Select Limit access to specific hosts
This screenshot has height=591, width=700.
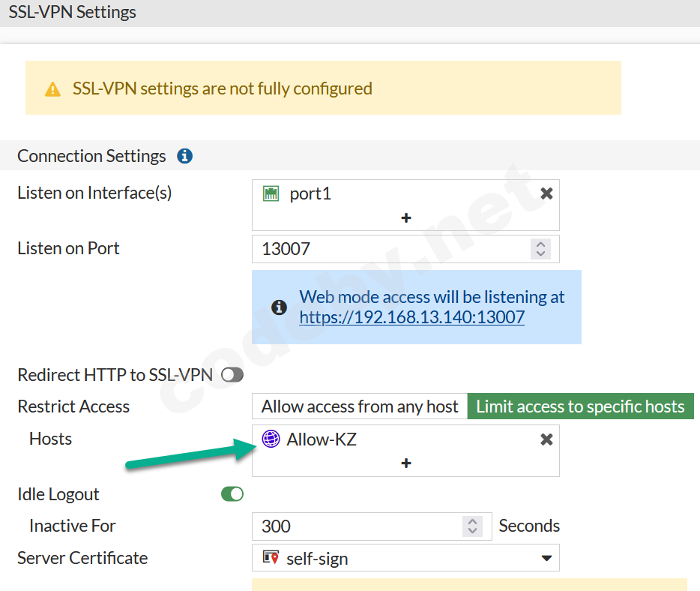coord(580,406)
